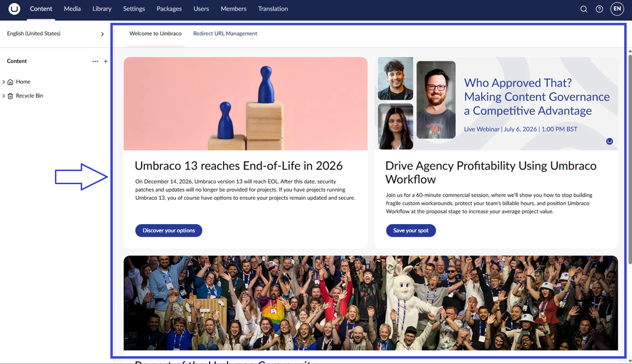Open the Users section

tap(201, 9)
